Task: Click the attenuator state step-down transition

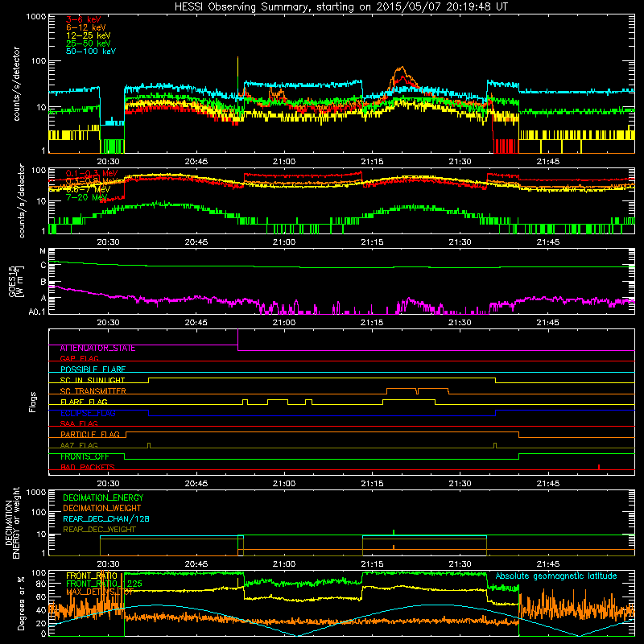Action: tap(237, 340)
